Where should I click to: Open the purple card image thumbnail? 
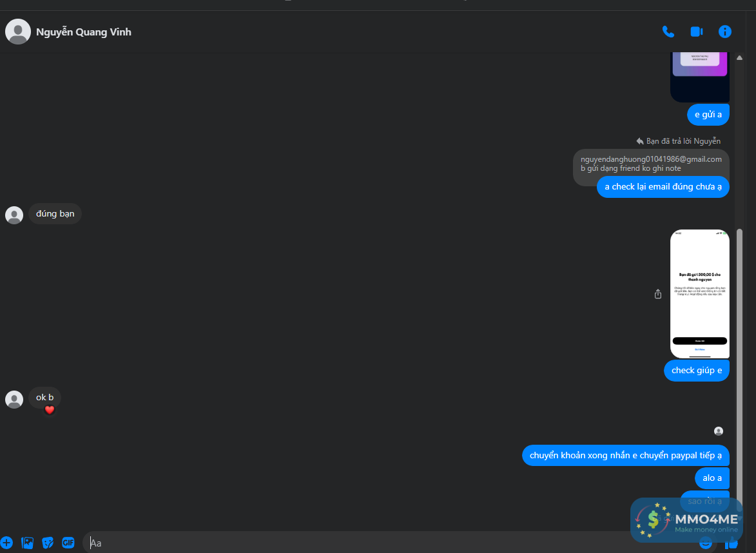[699, 77]
